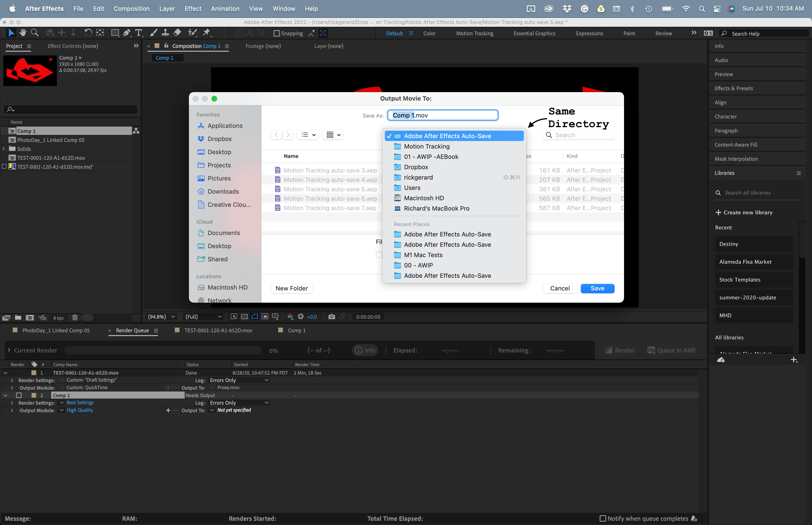The width and height of the screenshot is (812, 525).
Task: Click the snapshot camera icon
Action: point(331,317)
